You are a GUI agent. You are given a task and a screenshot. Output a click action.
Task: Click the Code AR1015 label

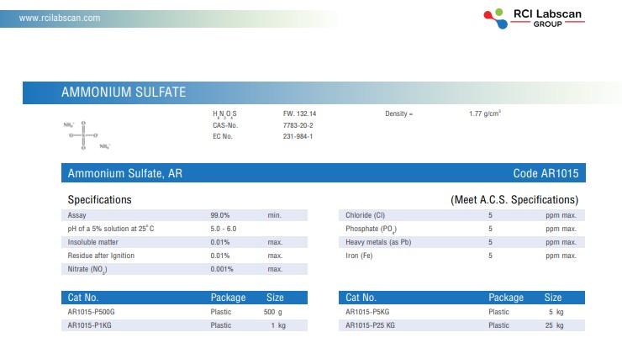pyautogui.click(x=546, y=173)
